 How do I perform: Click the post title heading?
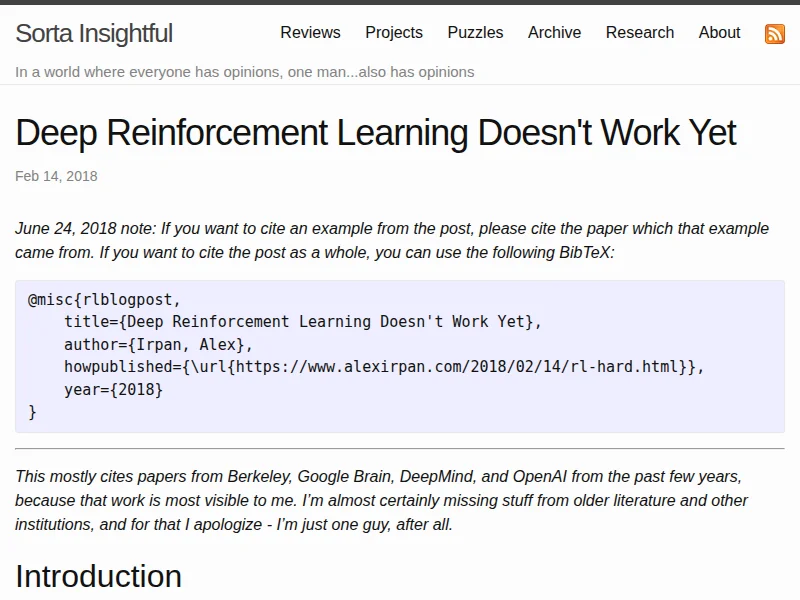pos(376,133)
